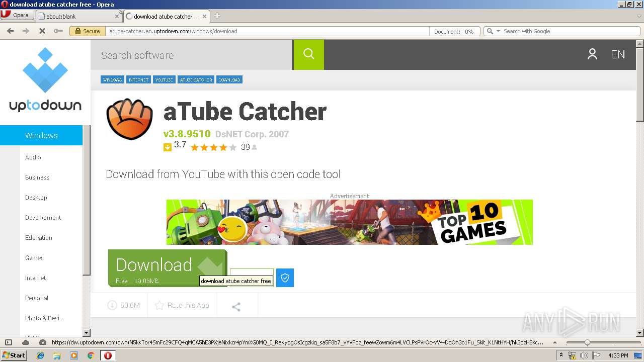644x362 pixels.
Task: Go forward with the browser forward arrow
Action: pyautogui.click(x=26, y=31)
